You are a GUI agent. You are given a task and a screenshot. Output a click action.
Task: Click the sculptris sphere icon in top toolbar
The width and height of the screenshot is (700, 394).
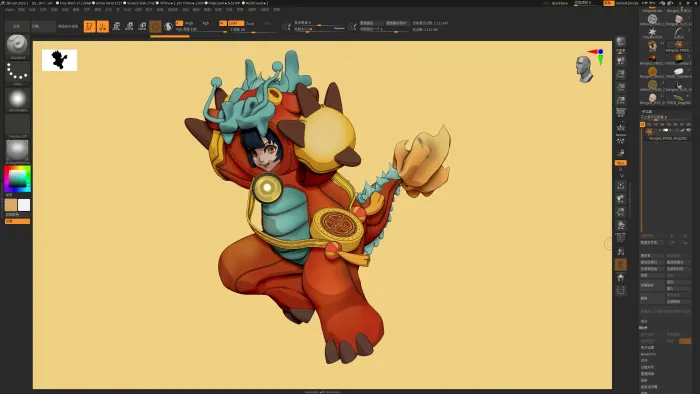pyautogui.click(x=168, y=26)
